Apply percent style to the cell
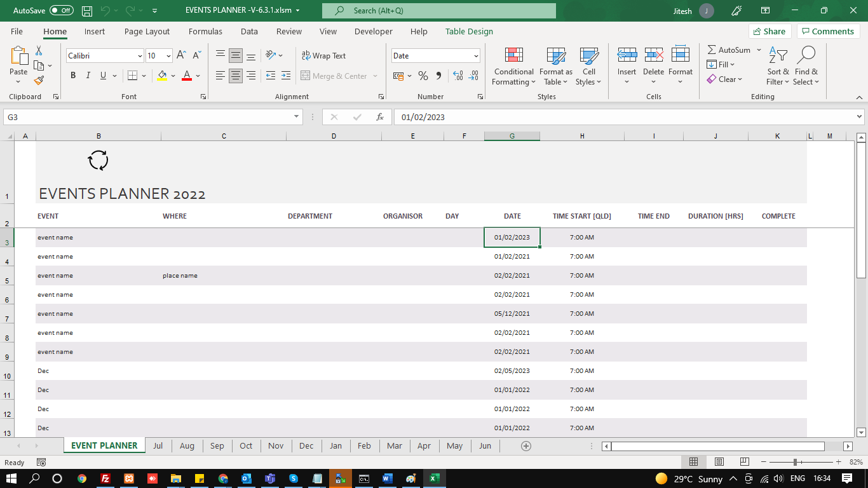 point(423,76)
